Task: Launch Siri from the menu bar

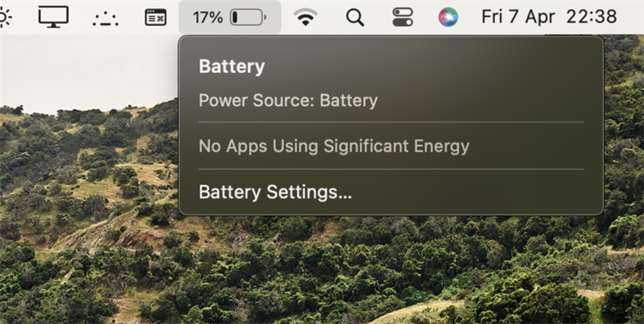Action: [448, 17]
